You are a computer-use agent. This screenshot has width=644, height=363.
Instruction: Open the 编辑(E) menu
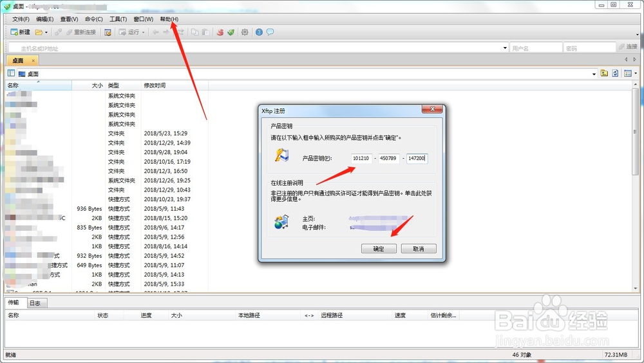[45, 19]
